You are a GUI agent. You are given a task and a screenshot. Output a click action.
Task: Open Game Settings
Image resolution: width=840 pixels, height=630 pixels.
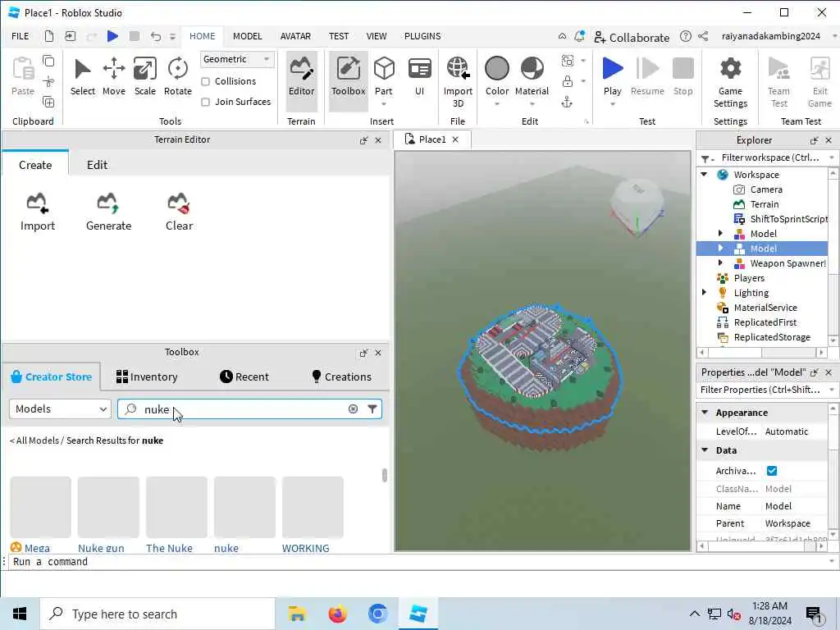click(730, 82)
